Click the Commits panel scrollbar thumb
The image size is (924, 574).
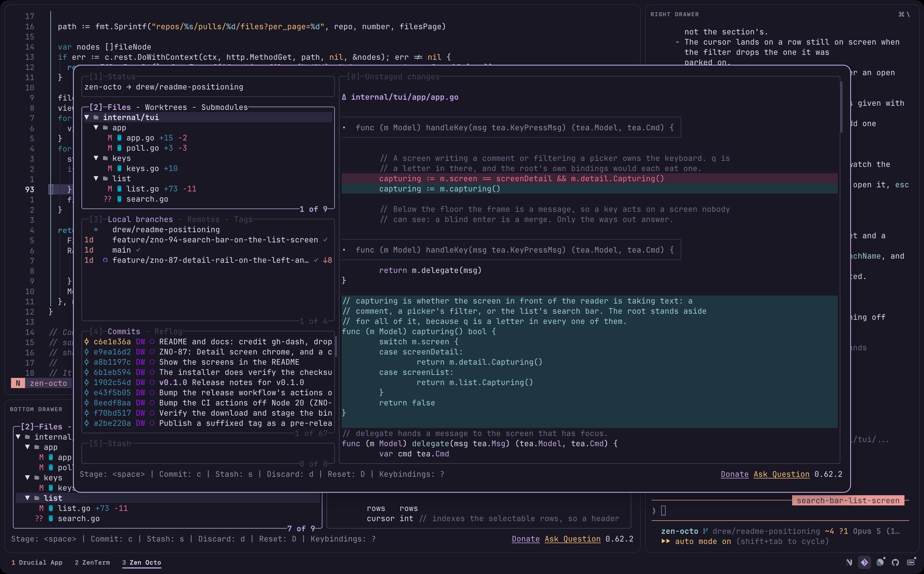(335, 346)
